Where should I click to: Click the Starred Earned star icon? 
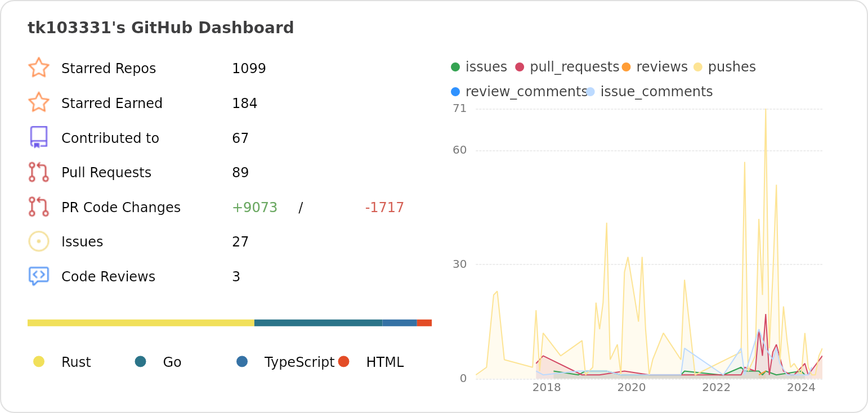39,102
